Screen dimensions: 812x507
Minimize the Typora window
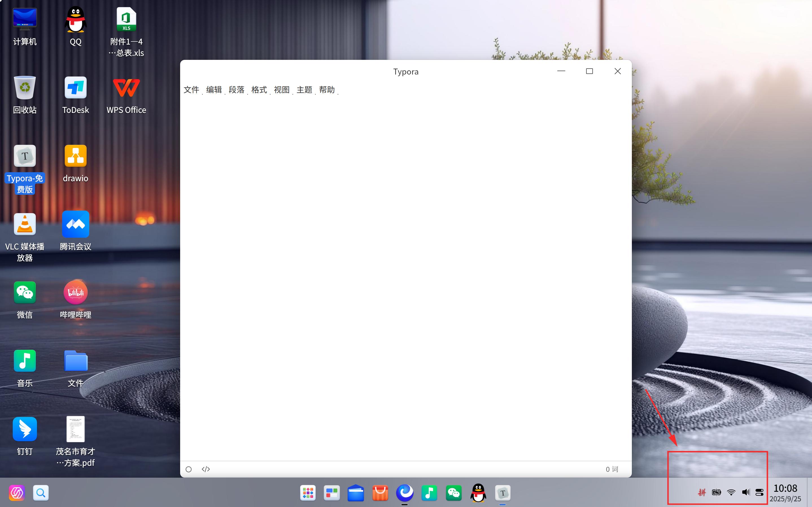pos(561,71)
